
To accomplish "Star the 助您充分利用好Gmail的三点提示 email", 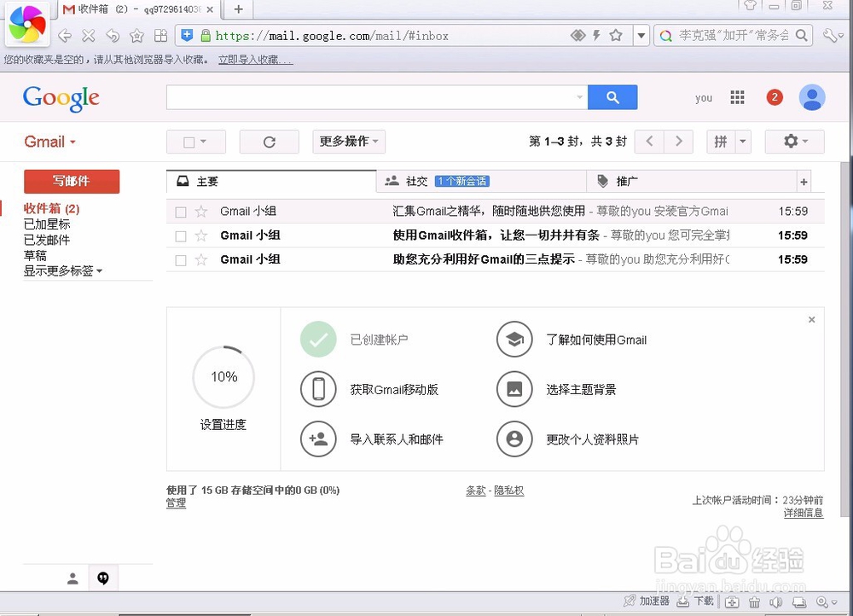I will [x=201, y=259].
